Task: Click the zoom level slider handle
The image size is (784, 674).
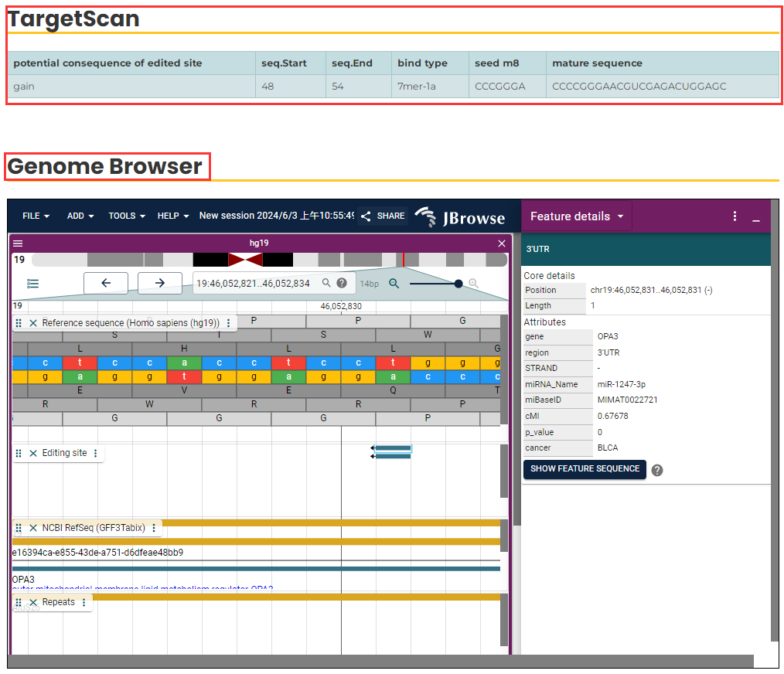Action: 458,284
